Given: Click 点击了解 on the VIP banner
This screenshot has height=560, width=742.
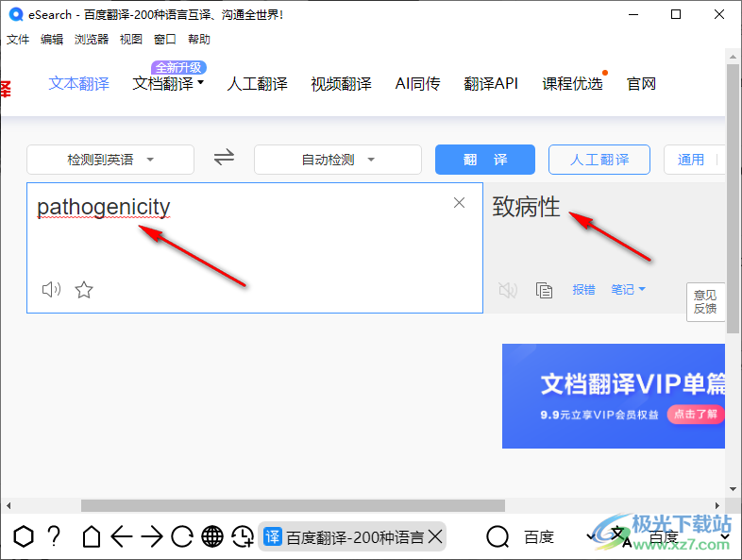Looking at the screenshot, I should click(x=695, y=415).
